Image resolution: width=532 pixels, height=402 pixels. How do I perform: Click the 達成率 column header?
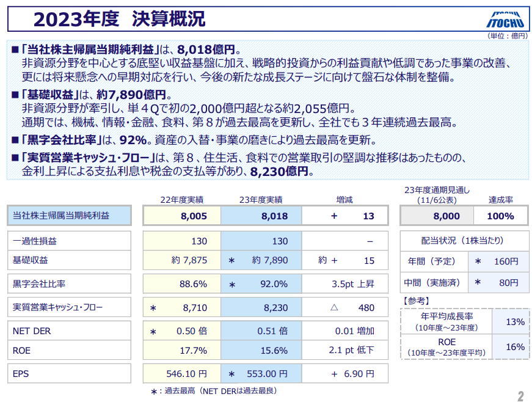pyautogui.click(x=500, y=200)
